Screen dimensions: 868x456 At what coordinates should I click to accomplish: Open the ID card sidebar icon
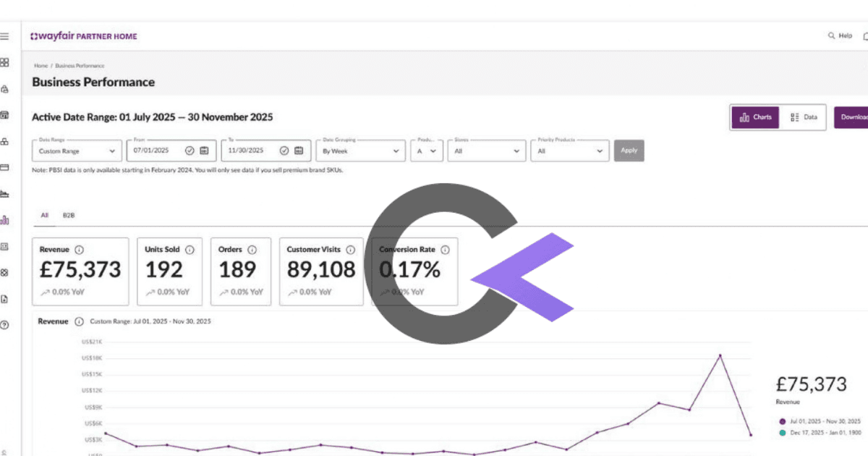(4, 247)
